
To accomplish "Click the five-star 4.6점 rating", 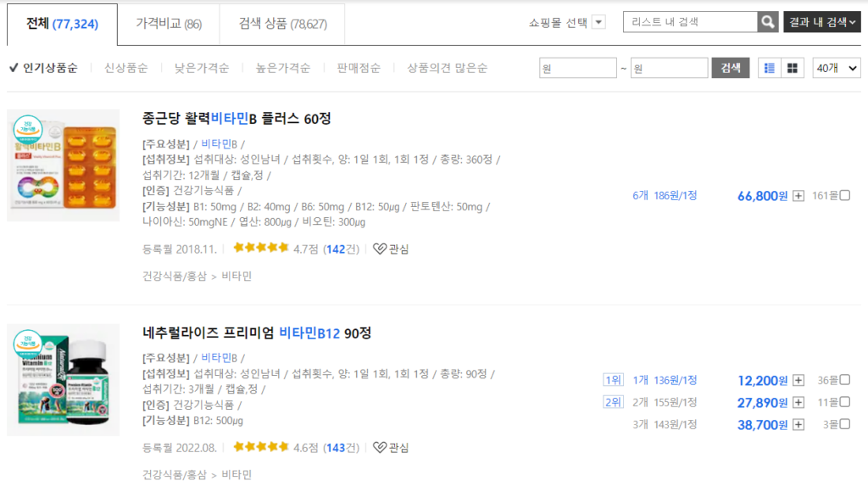I will pos(261,446).
